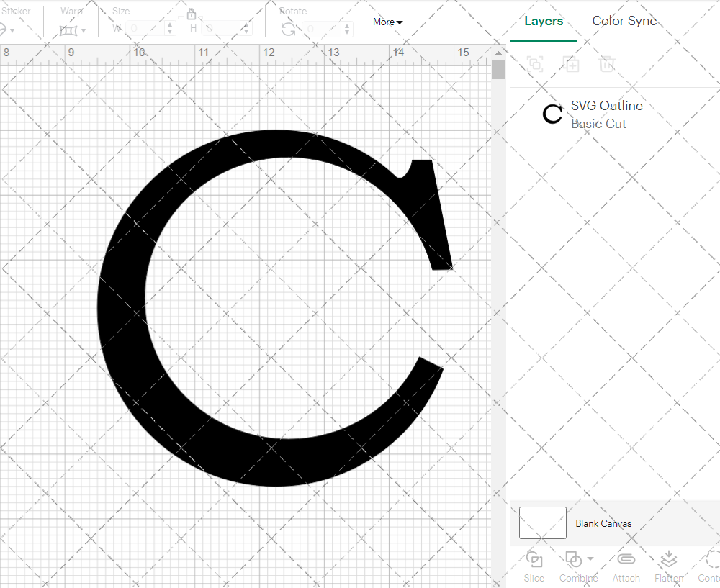Click the Blank Canvas row
This screenshot has height=588, width=720.
click(604, 523)
